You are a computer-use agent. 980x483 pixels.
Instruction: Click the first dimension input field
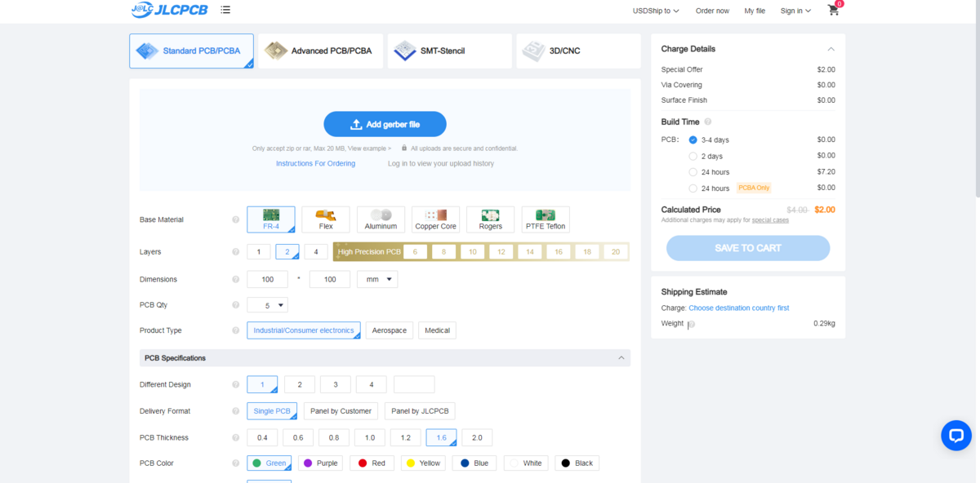pos(267,279)
